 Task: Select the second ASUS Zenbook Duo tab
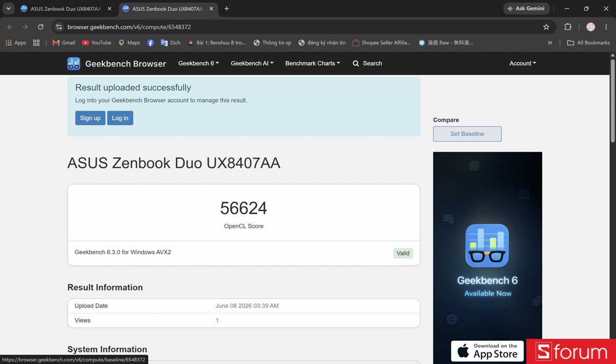pyautogui.click(x=167, y=9)
